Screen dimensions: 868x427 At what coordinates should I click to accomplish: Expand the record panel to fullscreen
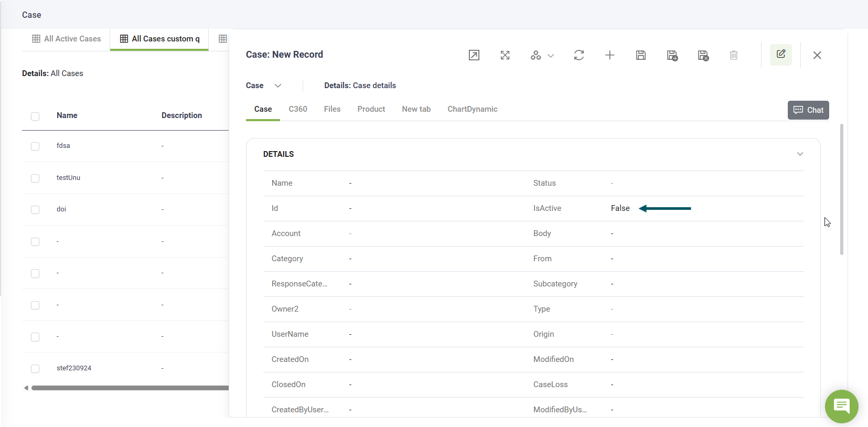pyautogui.click(x=505, y=55)
